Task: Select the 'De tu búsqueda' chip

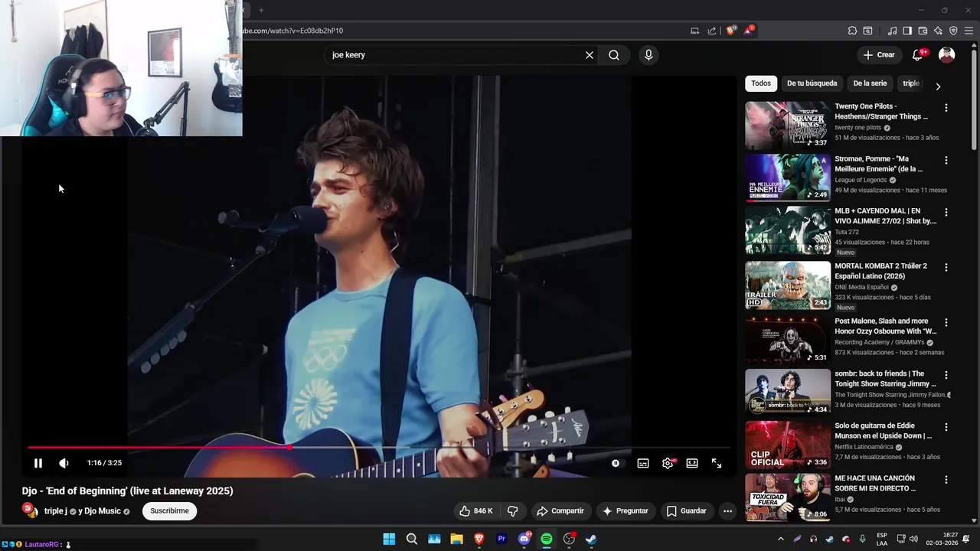Action: pos(812,83)
